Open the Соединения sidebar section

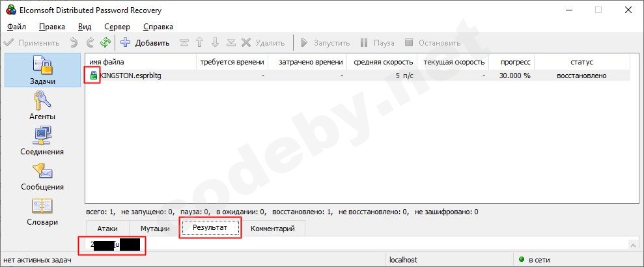click(42, 141)
